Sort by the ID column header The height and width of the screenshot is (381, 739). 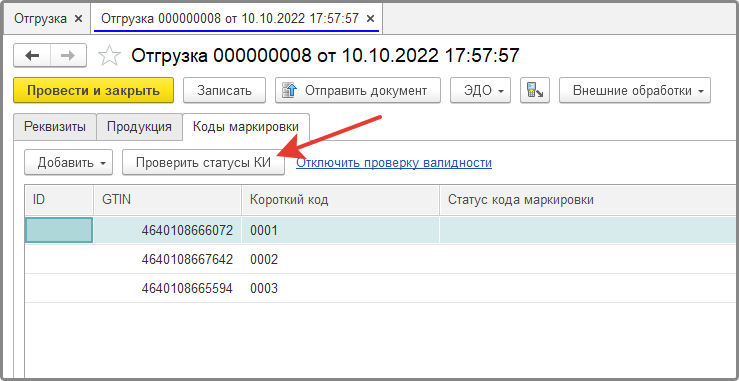59,200
